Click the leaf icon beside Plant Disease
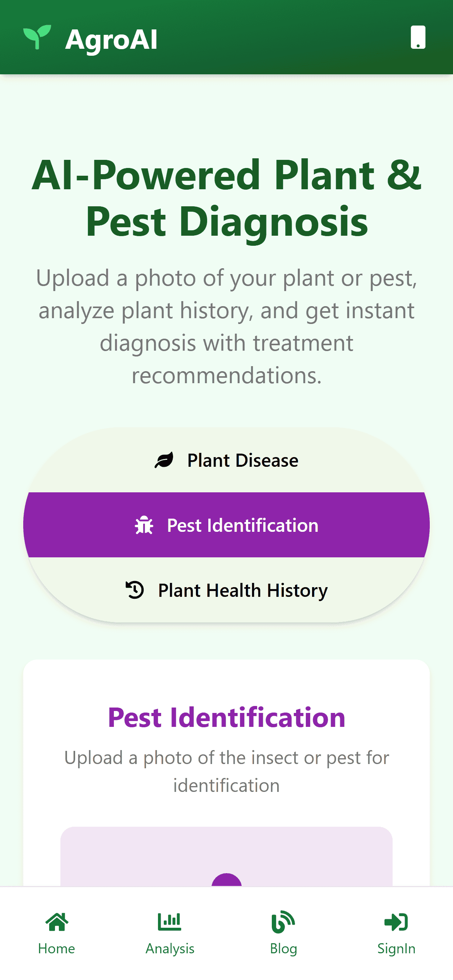 [x=164, y=460]
